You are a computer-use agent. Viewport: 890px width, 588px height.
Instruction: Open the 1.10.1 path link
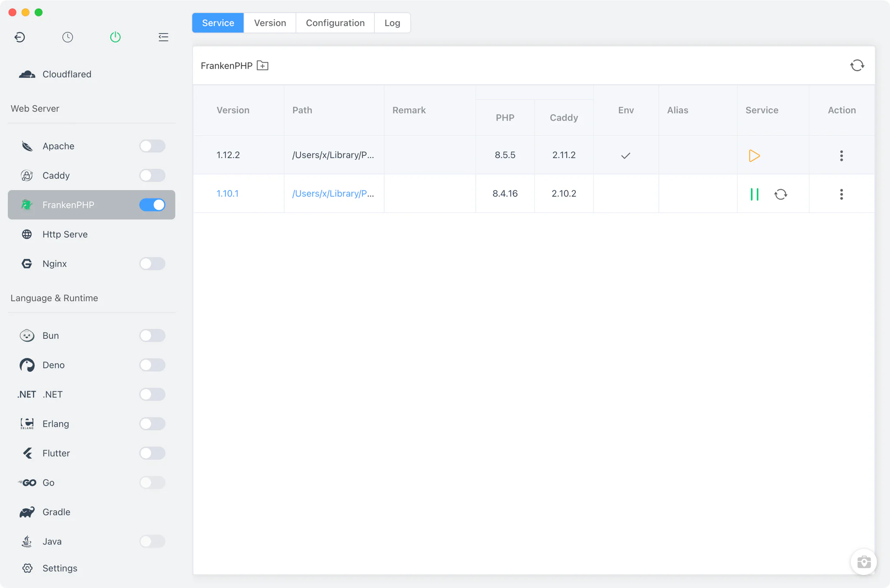[x=333, y=193]
